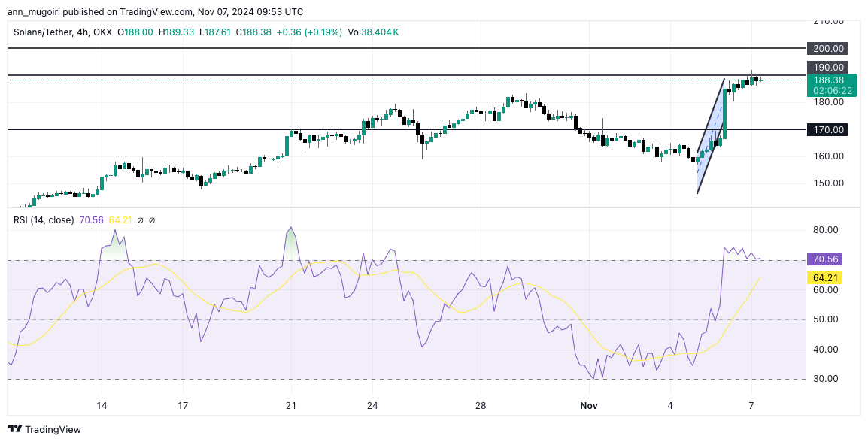The width and height of the screenshot is (868, 442).
Task: Click the purple 70.56 RSI axis label
Action: tap(824, 259)
